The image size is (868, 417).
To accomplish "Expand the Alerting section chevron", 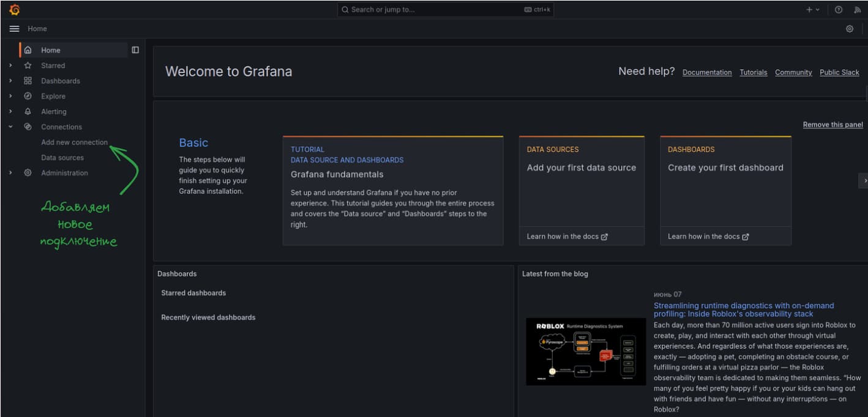I will [10, 111].
